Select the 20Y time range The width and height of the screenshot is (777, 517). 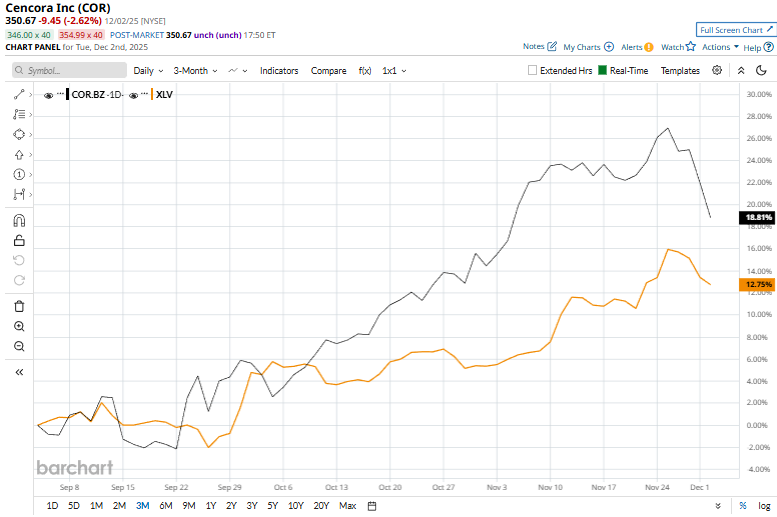(321, 506)
